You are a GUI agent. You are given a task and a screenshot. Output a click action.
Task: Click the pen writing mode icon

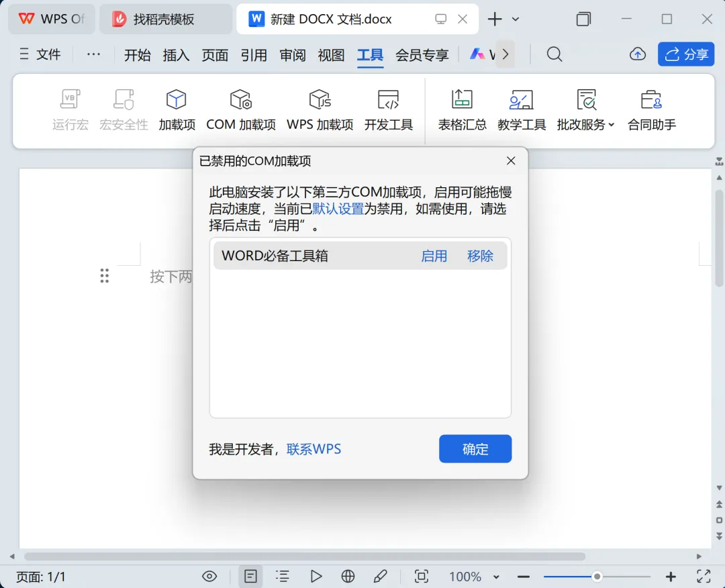point(380,577)
